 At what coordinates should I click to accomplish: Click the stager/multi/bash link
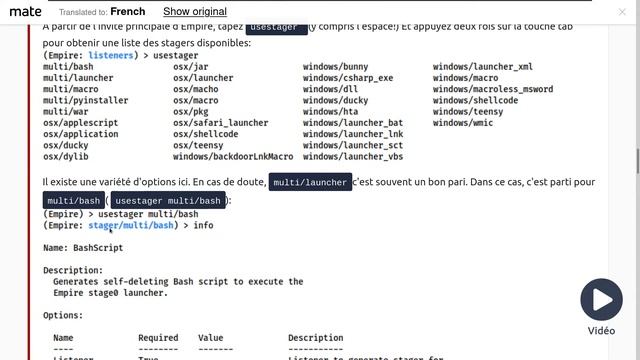[x=131, y=225]
